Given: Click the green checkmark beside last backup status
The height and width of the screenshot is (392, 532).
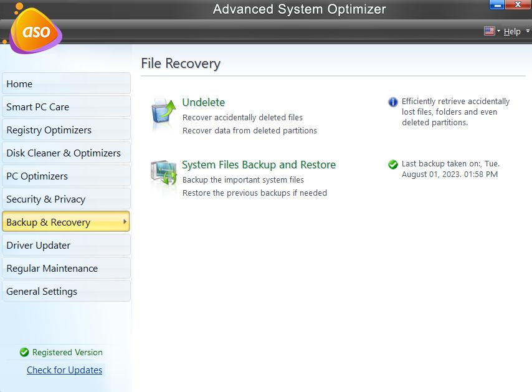Looking at the screenshot, I should (x=393, y=165).
